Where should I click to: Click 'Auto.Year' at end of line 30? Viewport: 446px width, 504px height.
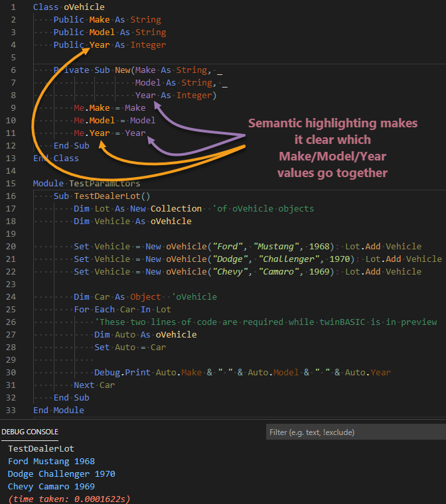[x=368, y=373]
